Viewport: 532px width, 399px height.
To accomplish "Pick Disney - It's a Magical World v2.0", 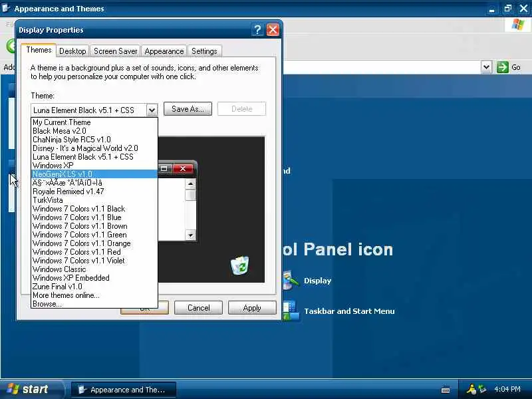I will tap(94, 148).
